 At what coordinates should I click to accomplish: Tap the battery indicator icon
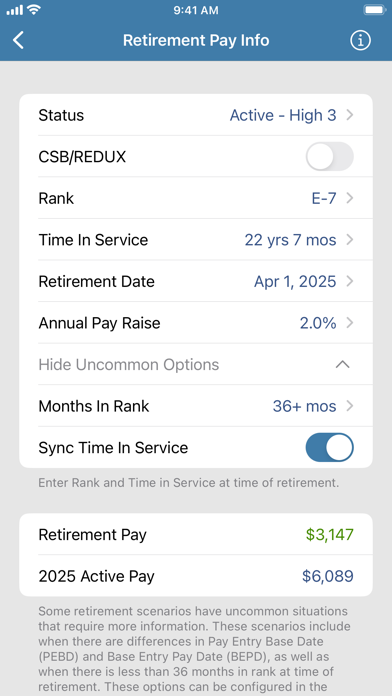pyautogui.click(x=374, y=10)
